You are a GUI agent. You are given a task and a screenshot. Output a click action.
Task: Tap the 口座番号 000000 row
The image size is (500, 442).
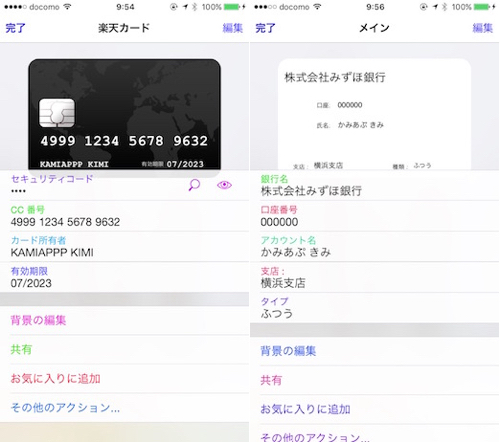pos(375,216)
